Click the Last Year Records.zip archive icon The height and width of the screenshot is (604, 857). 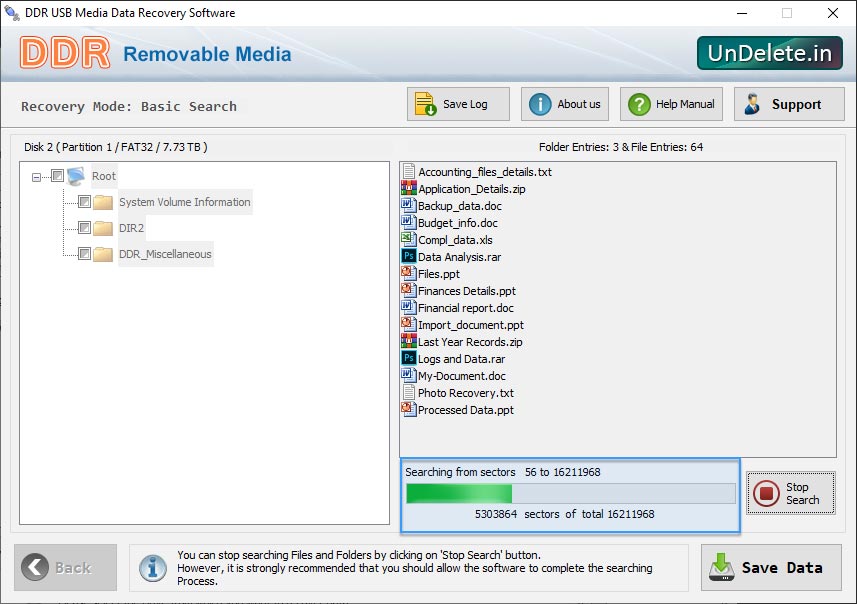(x=409, y=342)
